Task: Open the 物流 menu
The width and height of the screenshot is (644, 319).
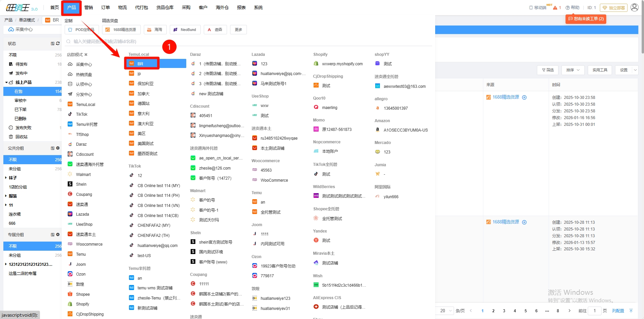Action: (122, 7)
